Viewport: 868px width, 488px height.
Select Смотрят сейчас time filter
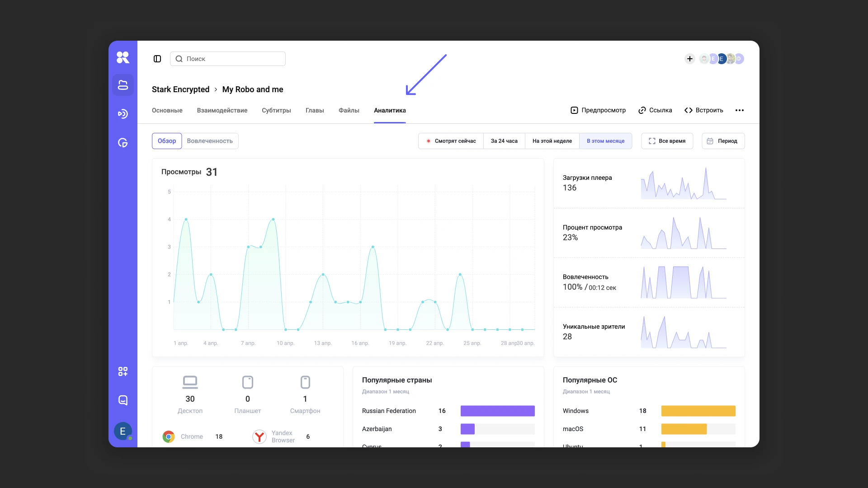[x=451, y=141]
